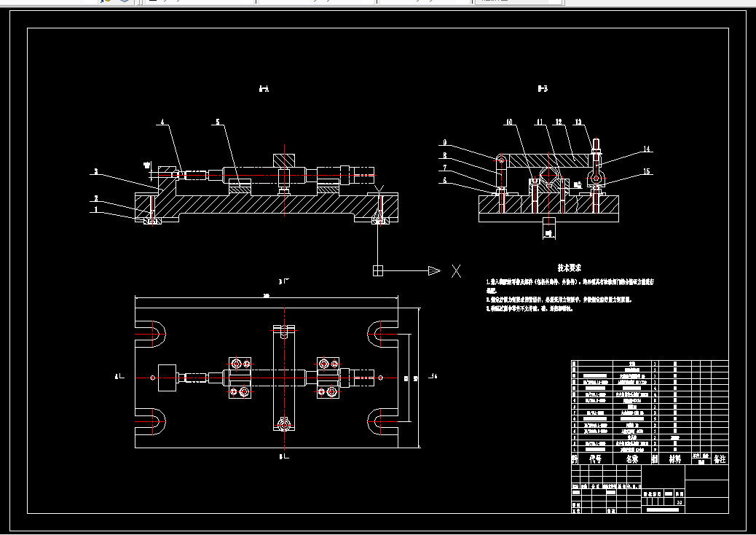Select part balloon number 10

tap(509, 122)
